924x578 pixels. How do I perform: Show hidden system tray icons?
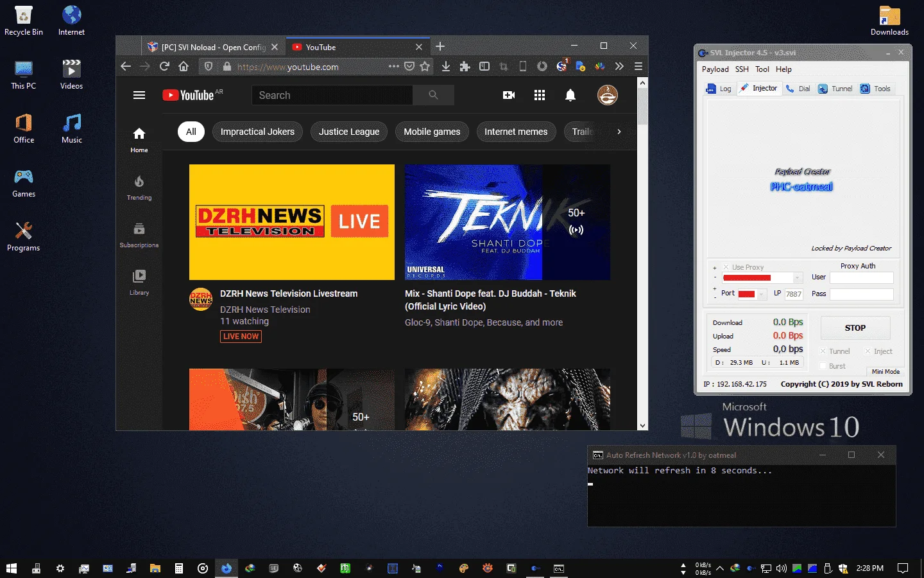[720, 568]
